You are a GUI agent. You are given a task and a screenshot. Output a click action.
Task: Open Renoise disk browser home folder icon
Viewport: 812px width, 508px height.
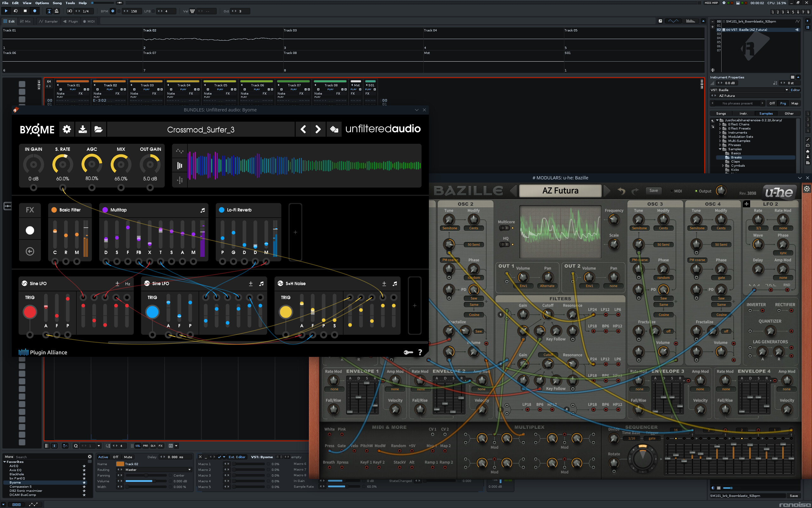pyautogui.click(x=808, y=151)
